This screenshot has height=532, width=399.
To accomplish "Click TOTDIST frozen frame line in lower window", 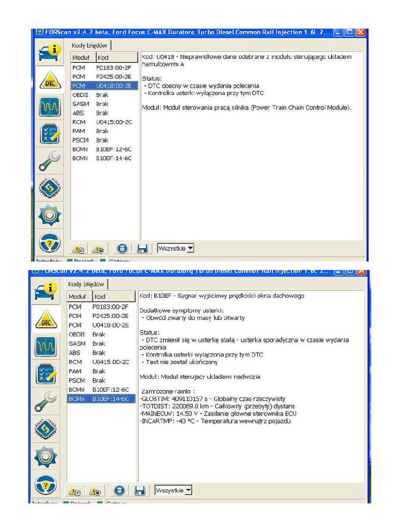I will pyautogui.click(x=217, y=406).
